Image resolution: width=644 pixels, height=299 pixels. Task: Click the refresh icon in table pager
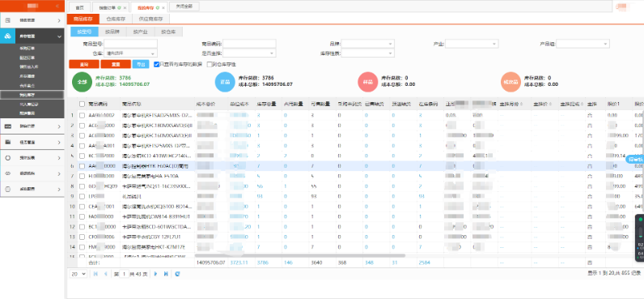[177, 274]
